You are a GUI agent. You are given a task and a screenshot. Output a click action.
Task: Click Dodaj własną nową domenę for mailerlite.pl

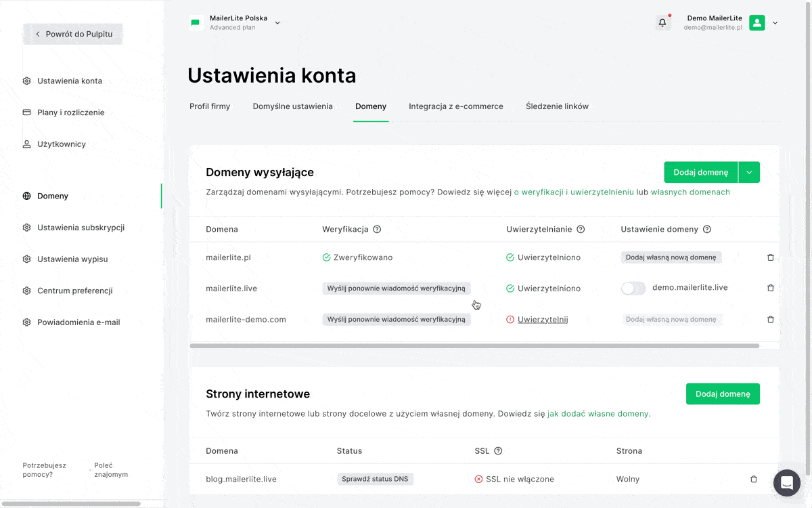pos(671,257)
